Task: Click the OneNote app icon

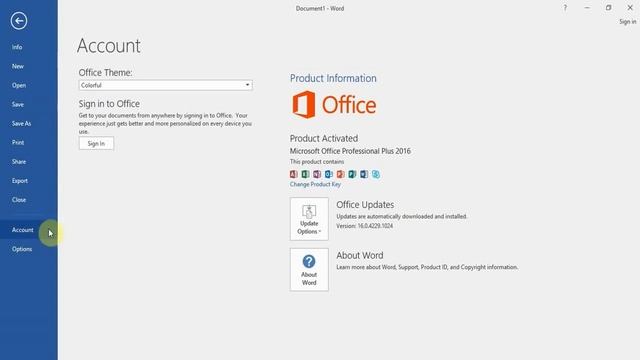Action: (317, 174)
